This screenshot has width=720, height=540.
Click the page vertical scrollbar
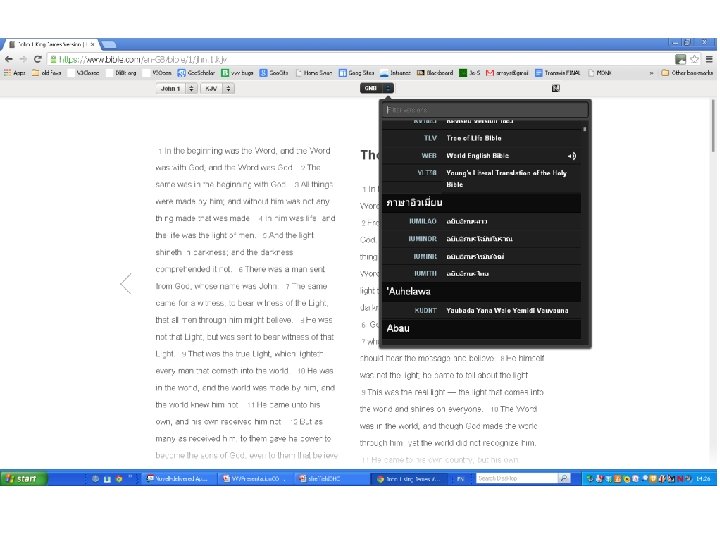(713, 126)
